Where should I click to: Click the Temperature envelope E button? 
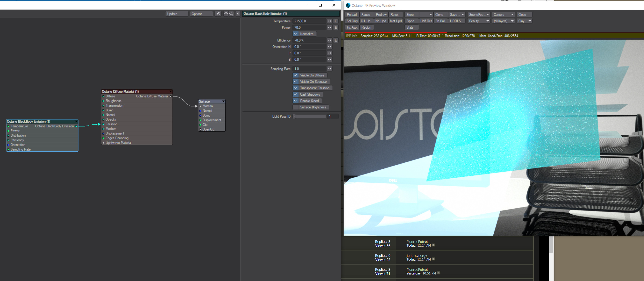pyautogui.click(x=336, y=21)
